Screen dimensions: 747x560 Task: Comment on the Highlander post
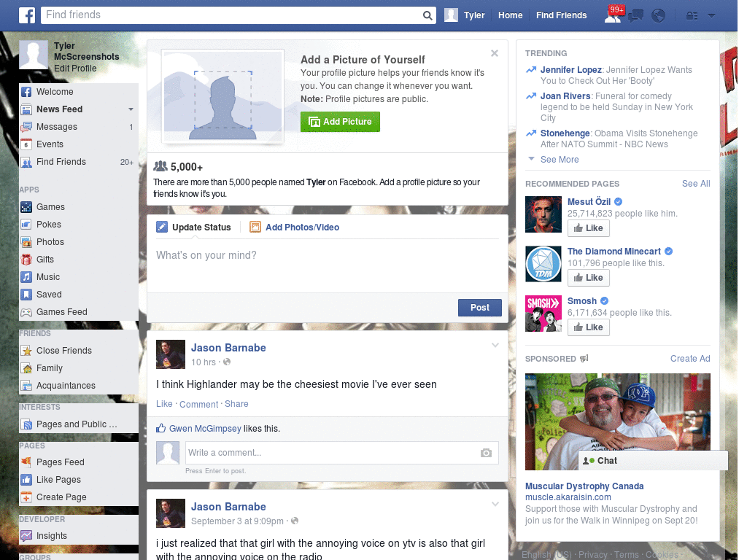pyautogui.click(x=198, y=404)
